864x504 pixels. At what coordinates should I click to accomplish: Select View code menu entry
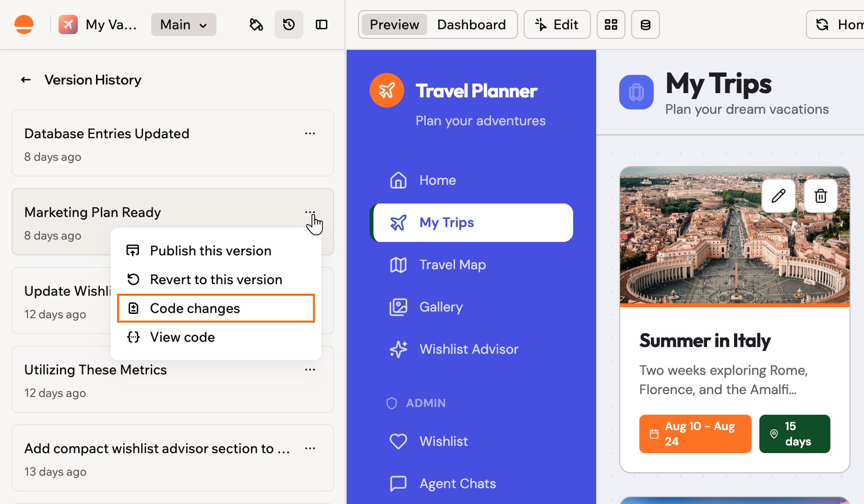216,337
